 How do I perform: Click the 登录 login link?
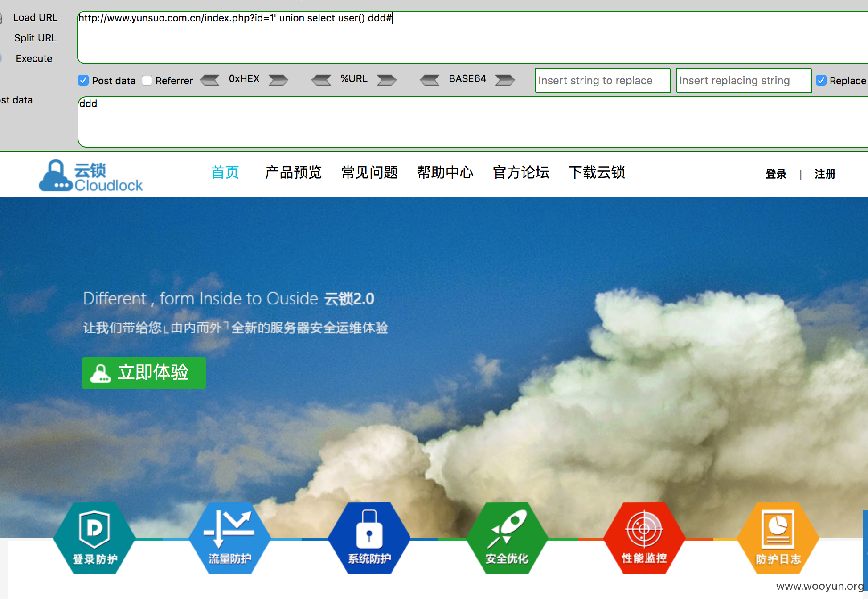point(776,174)
